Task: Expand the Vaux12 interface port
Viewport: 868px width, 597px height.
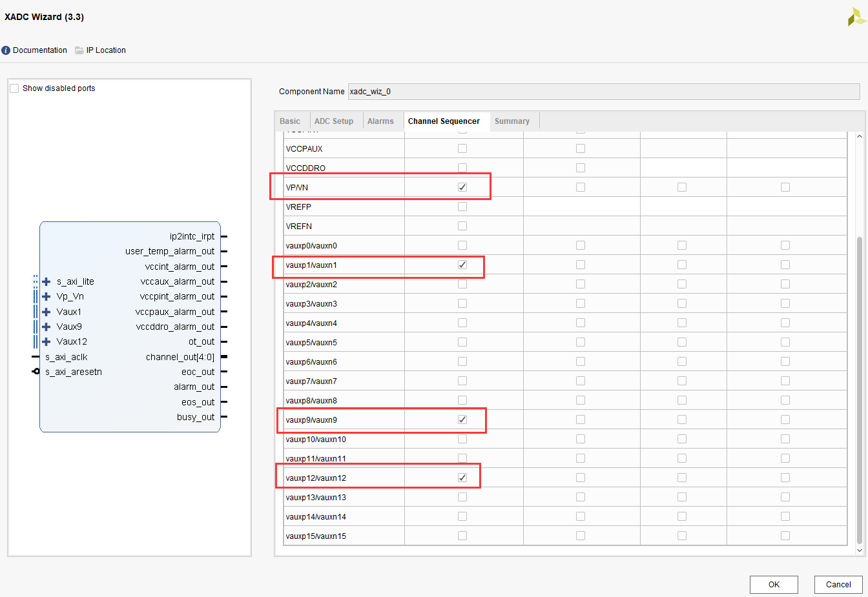Action: pyautogui.click(x=46, y=342)
